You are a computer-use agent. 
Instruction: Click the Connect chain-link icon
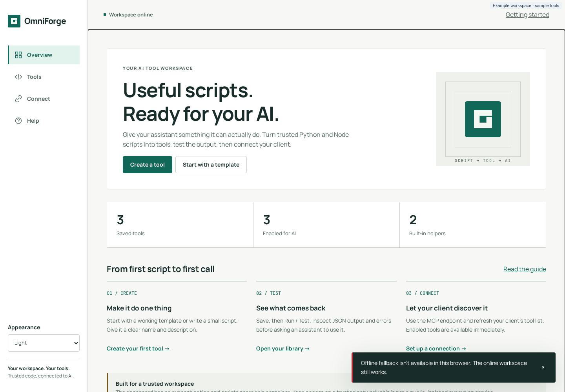18,99
